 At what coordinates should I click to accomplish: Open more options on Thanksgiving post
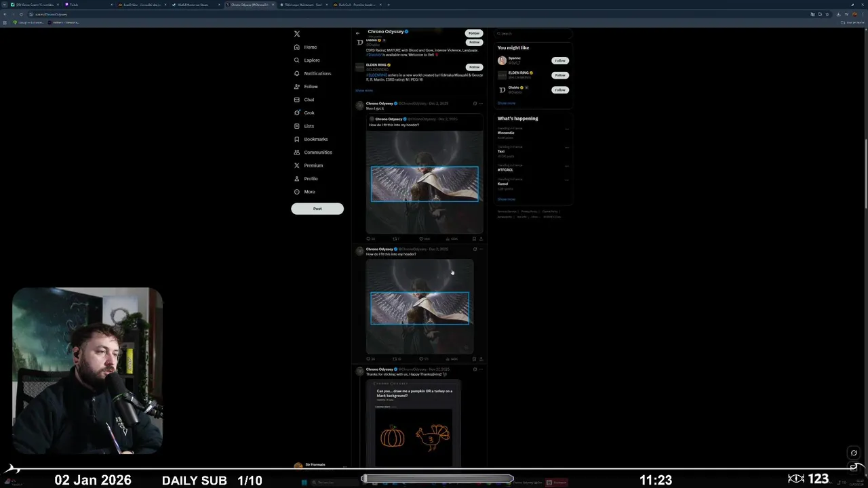click(481, 369)
